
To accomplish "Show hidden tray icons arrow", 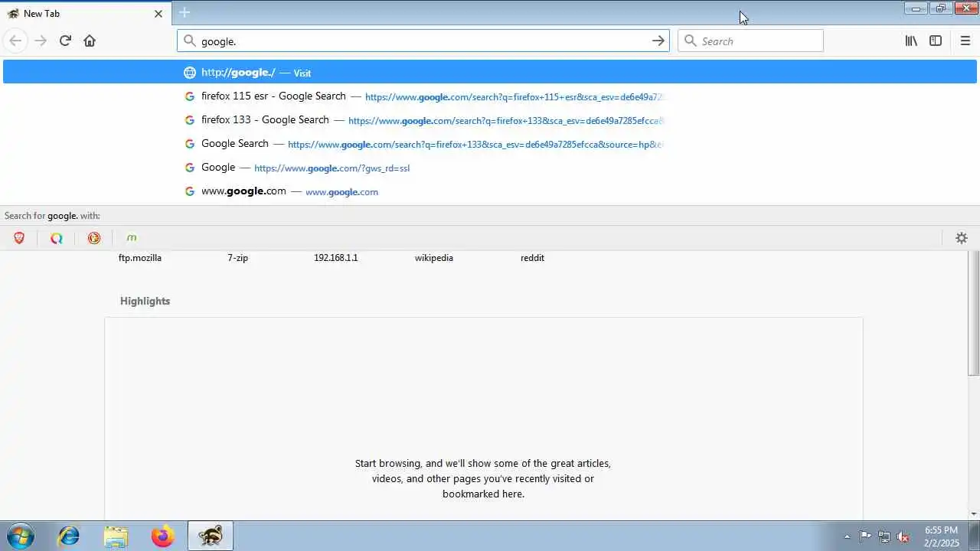I will pos(847,536).
